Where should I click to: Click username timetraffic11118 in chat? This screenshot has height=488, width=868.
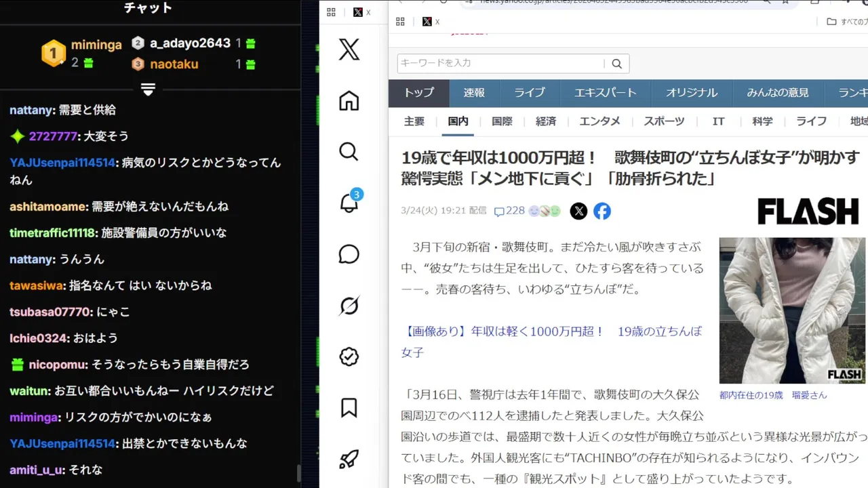click(x=52, y=232)
